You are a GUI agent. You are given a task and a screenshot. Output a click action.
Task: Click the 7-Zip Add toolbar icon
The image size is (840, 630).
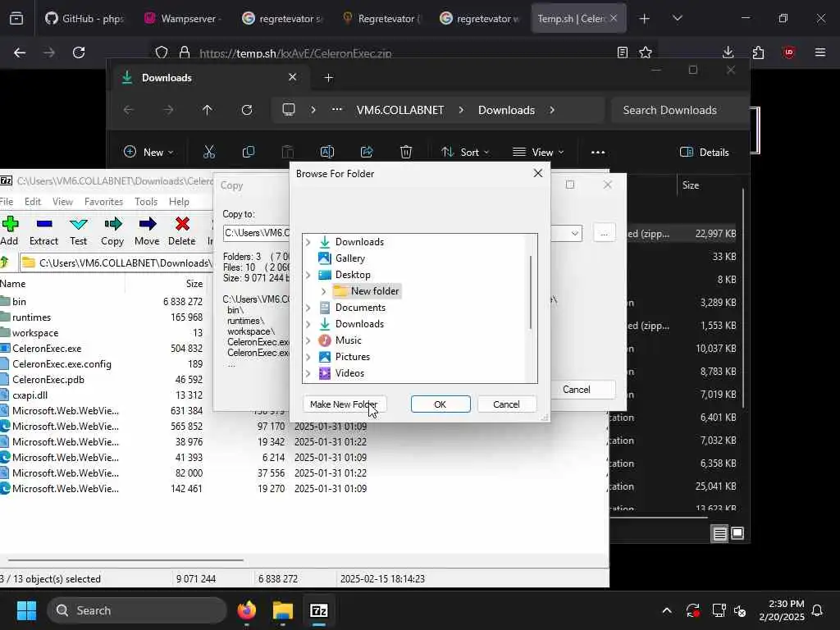(10, 224)
